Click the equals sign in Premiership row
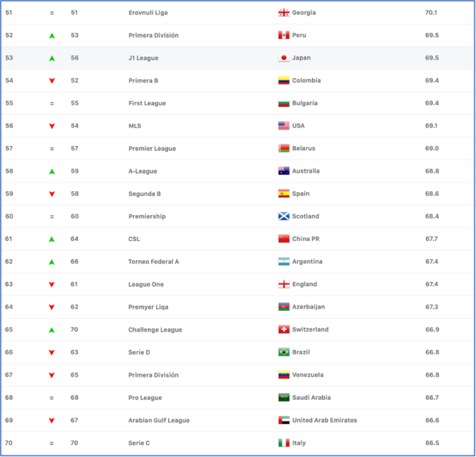Viewport: 476px width, 457px height. [52, 217]
